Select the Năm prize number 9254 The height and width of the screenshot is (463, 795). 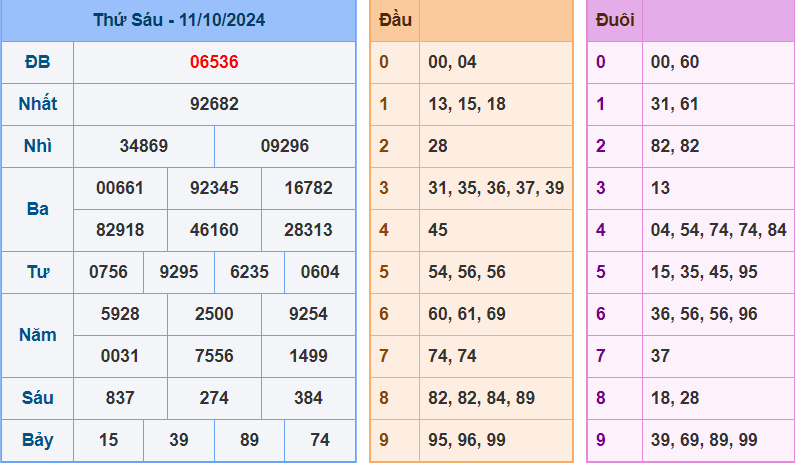tap(308, 314)
